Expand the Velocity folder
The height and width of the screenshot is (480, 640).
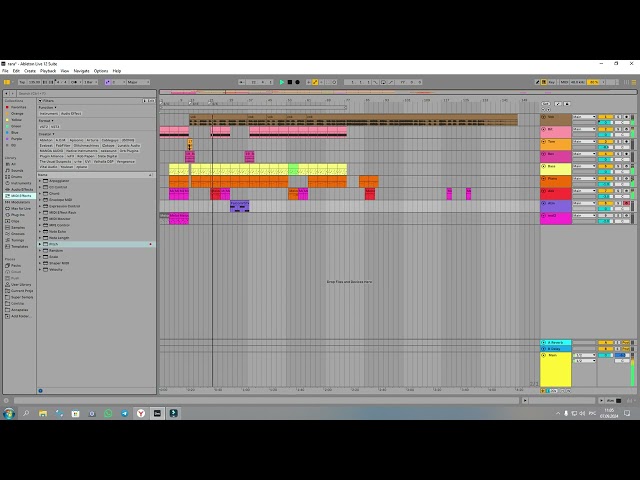pos(40,269)
